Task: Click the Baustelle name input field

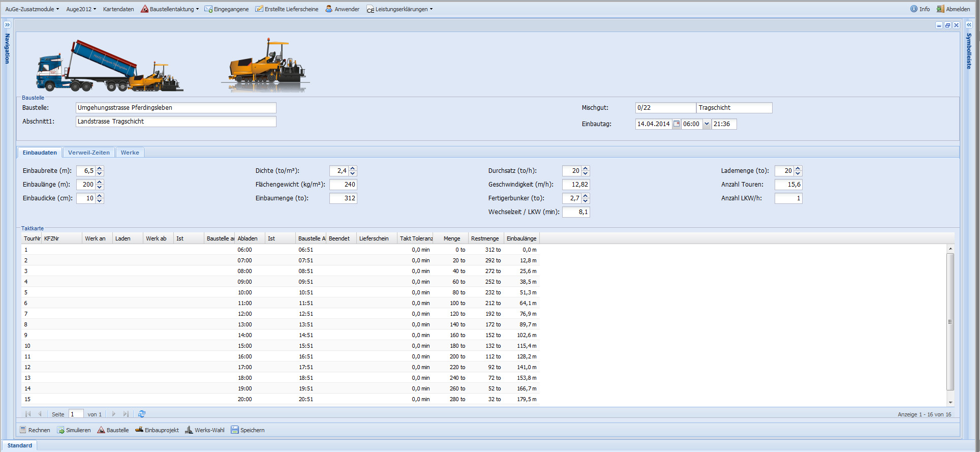Action: tap(176, 108)
